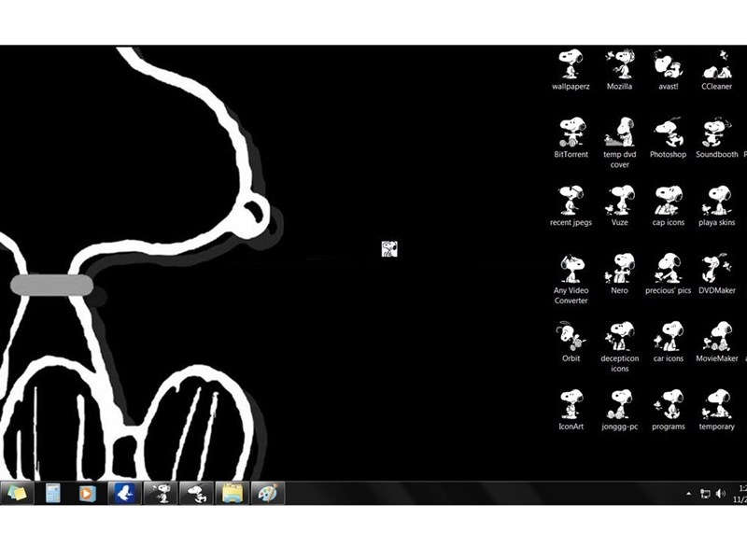The image size is (747, 560).
Task: Open Sticky Notes from the taskbar
Action: coord(17,493)
